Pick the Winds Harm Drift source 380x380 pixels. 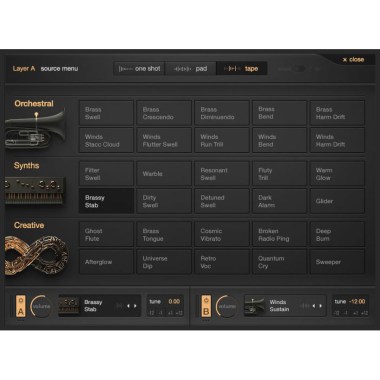[x=337, y=140]
